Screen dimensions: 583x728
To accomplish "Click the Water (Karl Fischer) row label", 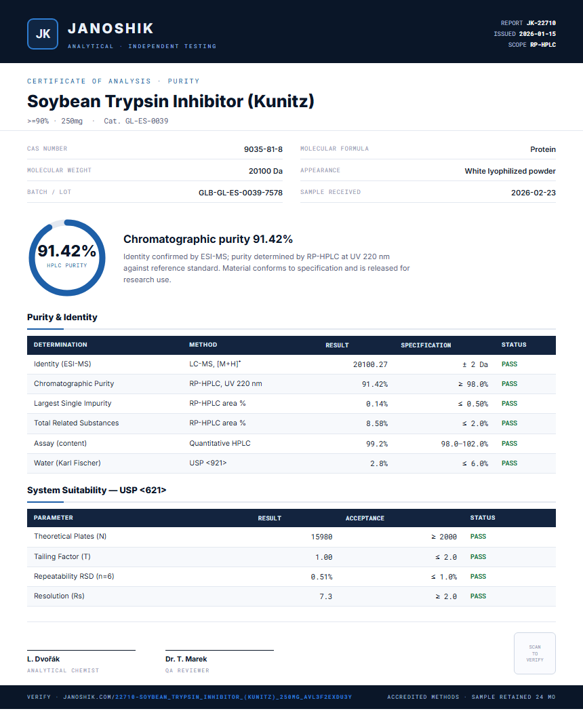I will pyautogui.click(x=67, y=463).
